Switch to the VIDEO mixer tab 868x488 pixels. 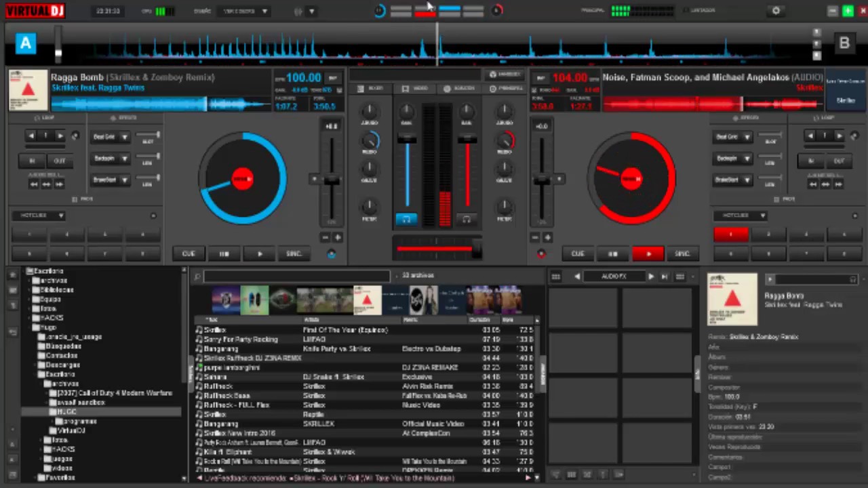415,89
